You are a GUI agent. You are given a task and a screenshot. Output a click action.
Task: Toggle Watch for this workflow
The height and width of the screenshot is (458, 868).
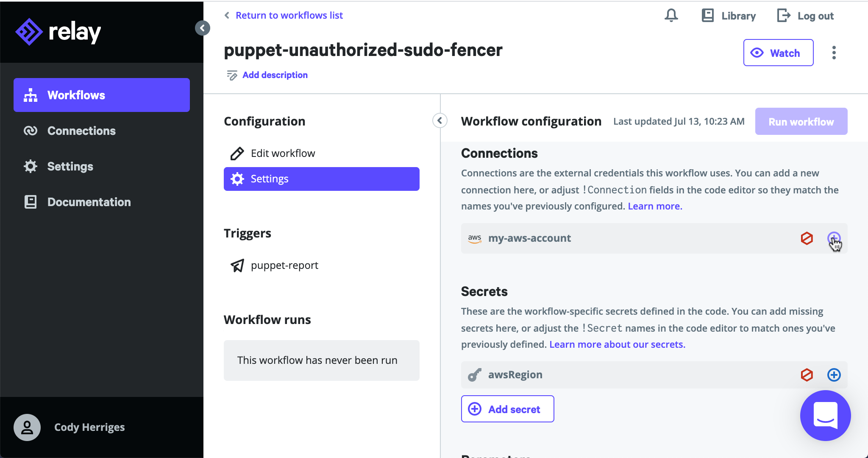pos(778,53)
